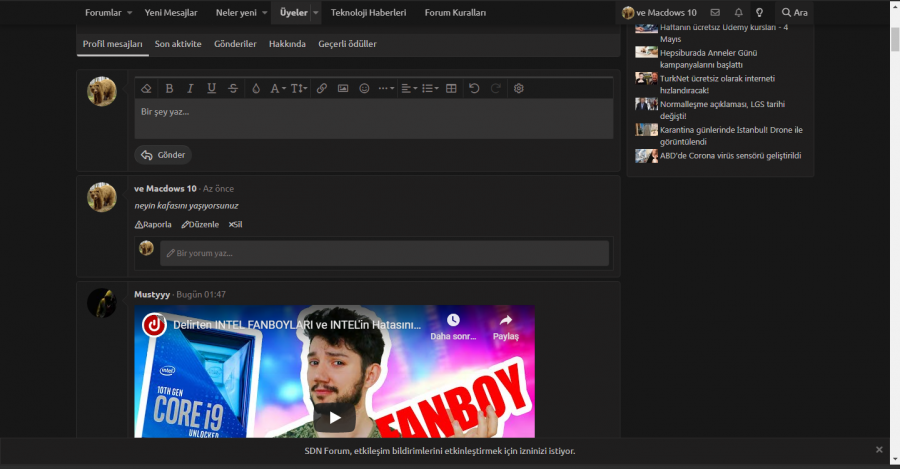This screenshot has height=469, width=900.
Task: Open ve Macdows 10 account menu
Action: (660, 13)
